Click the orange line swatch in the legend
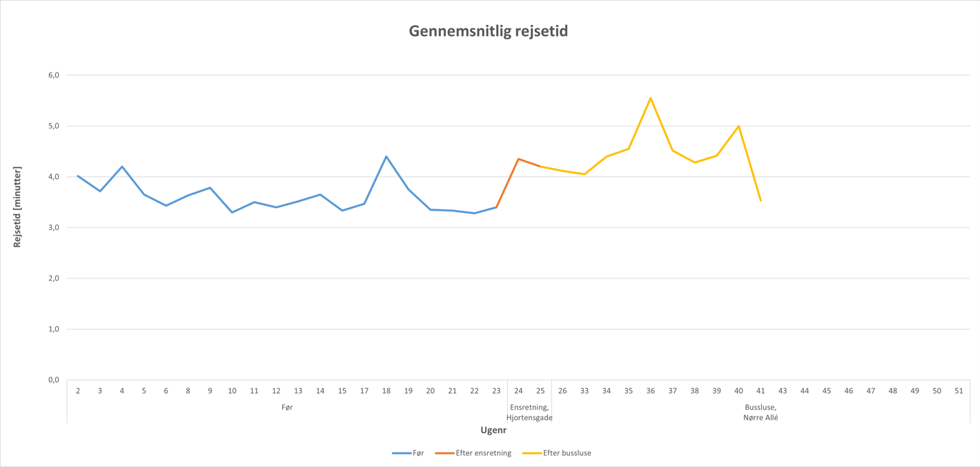 (x=444, y=453)
